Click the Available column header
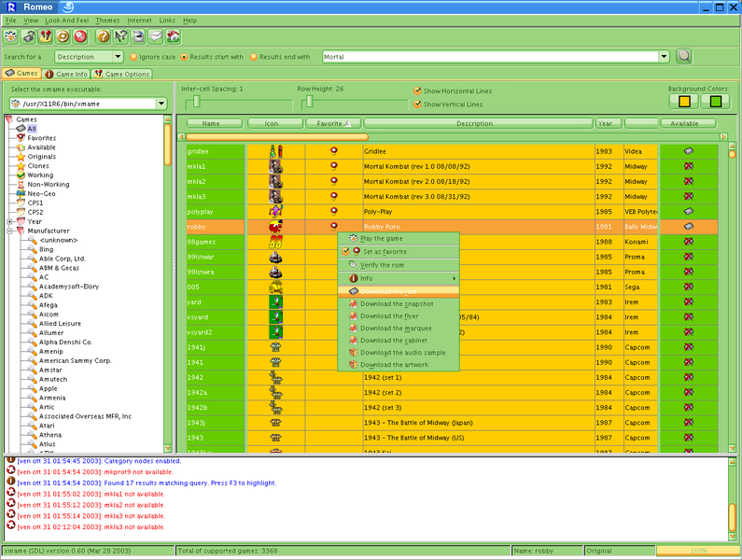The height and width of the screenshot is (560, 742). tap(688, 123)
